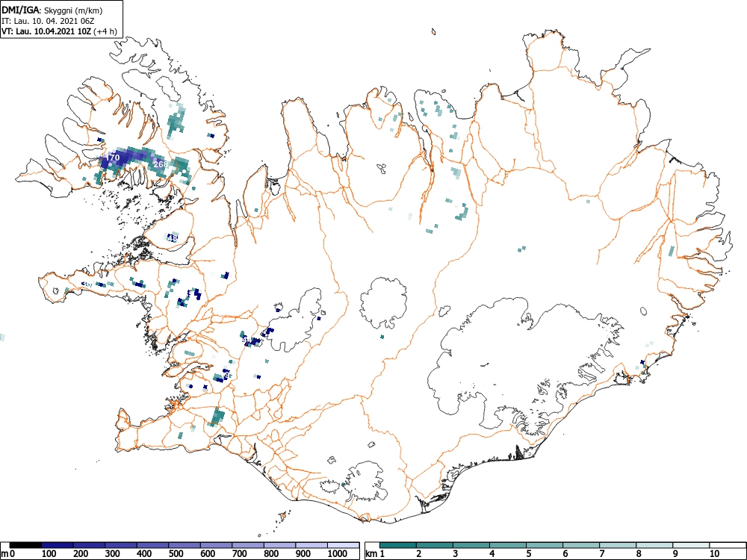The height and width of the screenshot is (560, 747).
Task: Click the '200' label in meter legend
Action: click(81, 554)
